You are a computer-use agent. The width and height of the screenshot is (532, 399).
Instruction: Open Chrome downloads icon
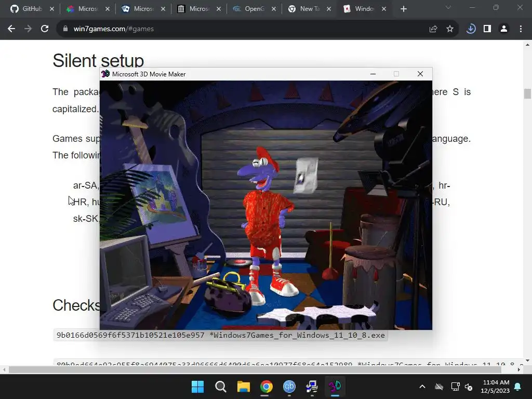[471, 29]
